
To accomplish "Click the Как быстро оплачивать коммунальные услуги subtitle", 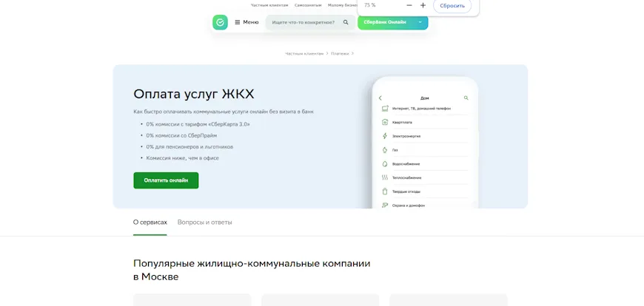I will click(x=224, y=112).
